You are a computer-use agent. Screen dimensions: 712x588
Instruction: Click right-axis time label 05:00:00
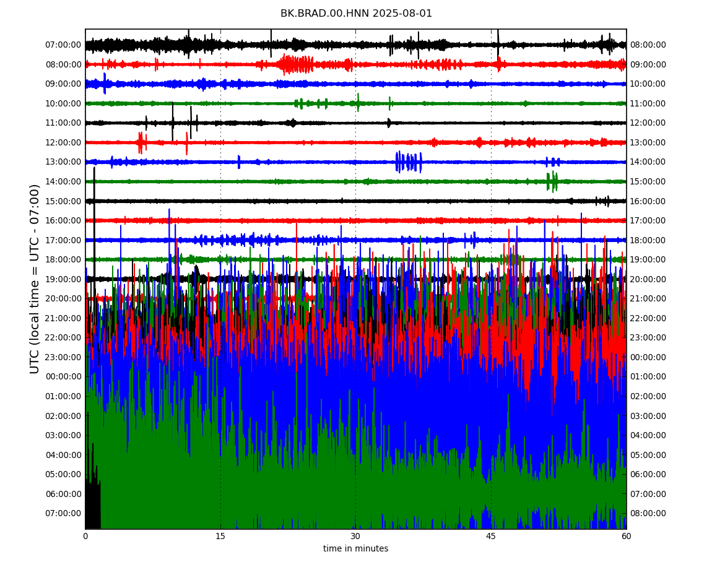pyautogui.click(x=648, y=455)
